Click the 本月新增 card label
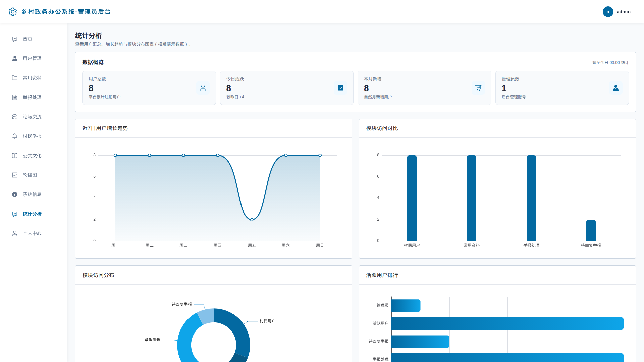644x362 pixels. coord(373,79)
